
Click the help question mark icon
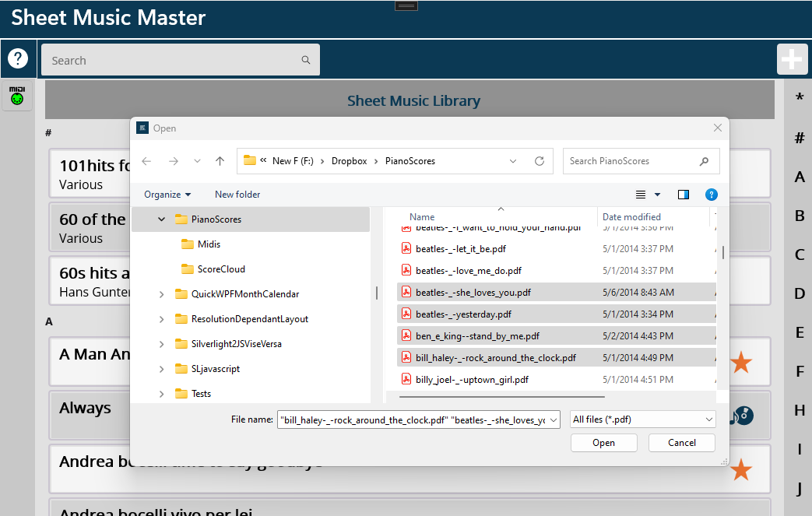(x=18, y=59)
